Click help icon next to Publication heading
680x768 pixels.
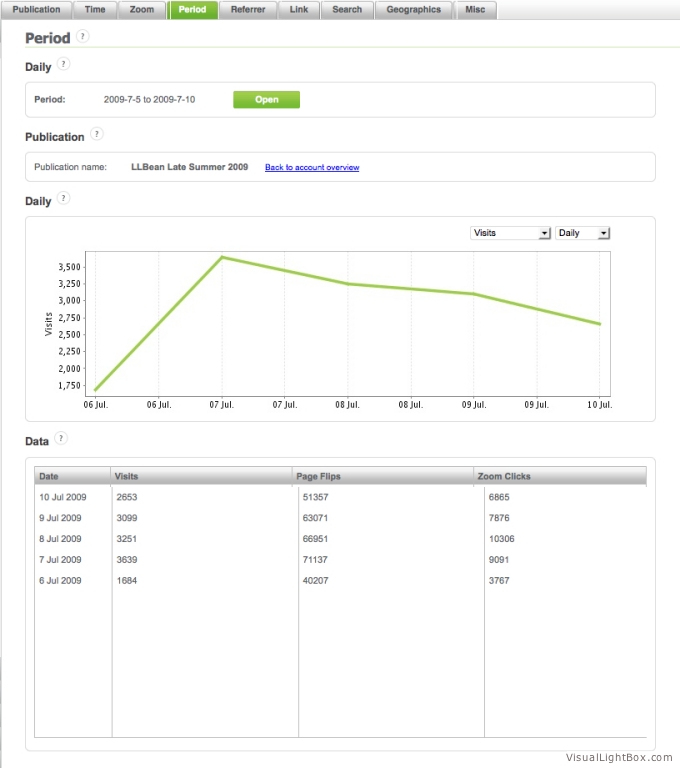pyautogui.click(x=96, y=134)
